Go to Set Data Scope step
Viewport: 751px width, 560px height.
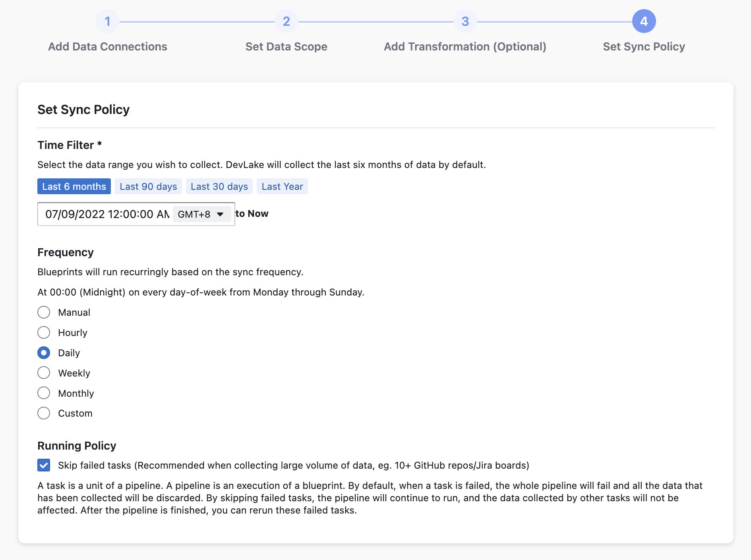click(286, 46)
